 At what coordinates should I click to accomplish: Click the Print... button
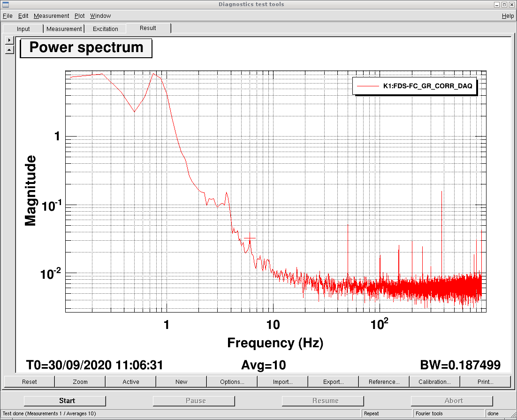tap(485, 382)
